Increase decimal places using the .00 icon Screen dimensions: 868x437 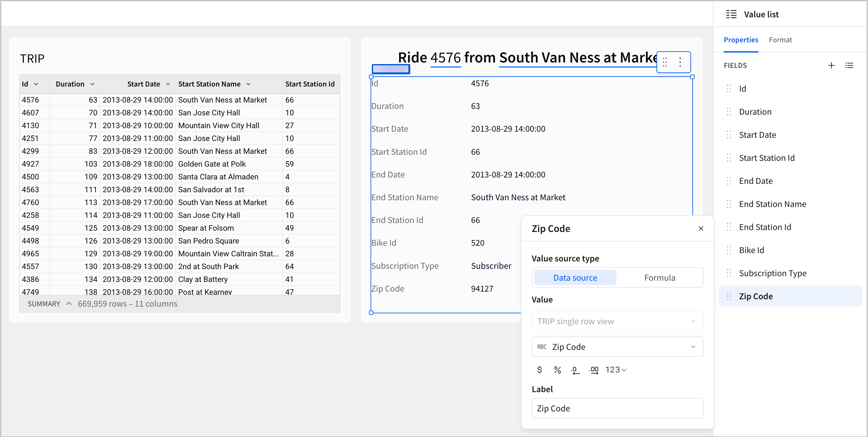[594, 369]
